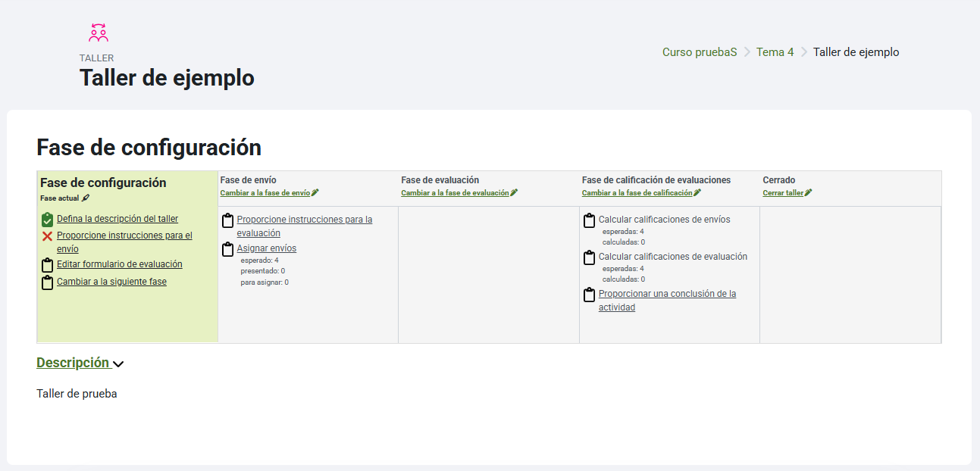This screenshot has height=471, width=980.
Task: Click Cambiar a la fase de evaluación
Action: point(455,193)
